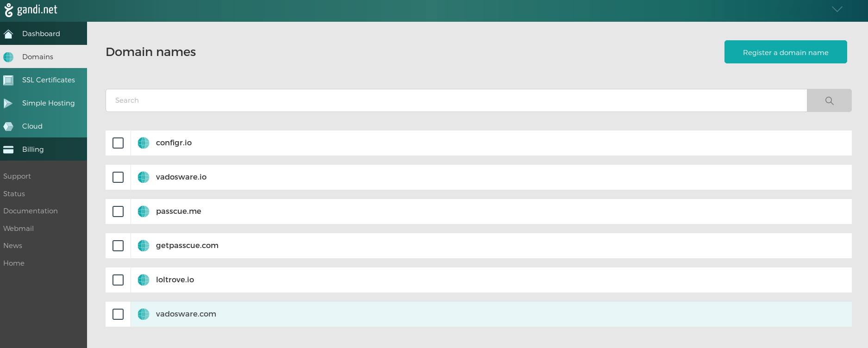Open the vadosware.io domain entry
Viewport: 868px width, 348px height.
coord(181,177)
